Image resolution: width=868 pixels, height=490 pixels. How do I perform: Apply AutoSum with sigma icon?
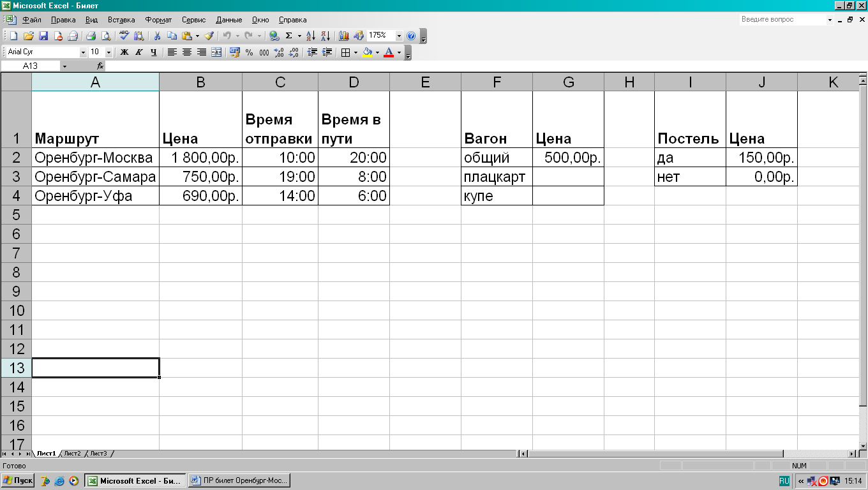click(288, 36)
